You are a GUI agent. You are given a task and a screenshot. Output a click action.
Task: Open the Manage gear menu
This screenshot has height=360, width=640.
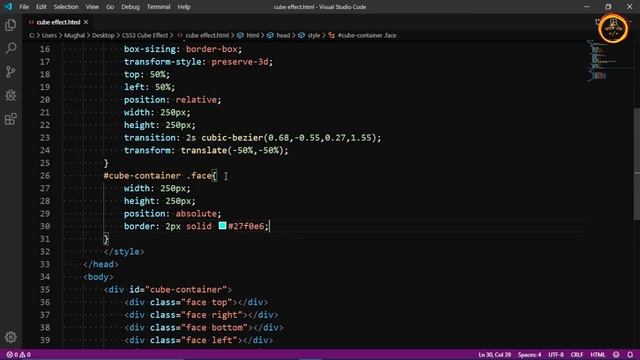pyautogui.click(x=11, y=337)
